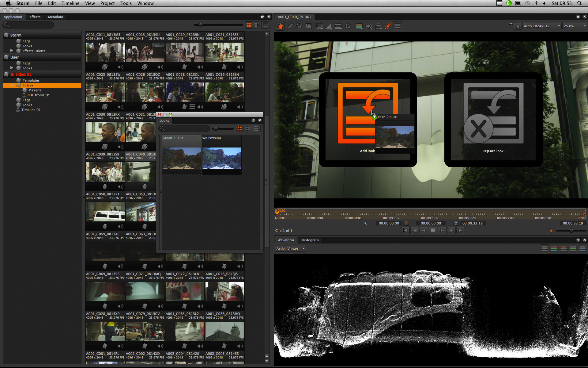Set waveform to red channel display
Screen dimensions: 588x368
click(563, 249)
